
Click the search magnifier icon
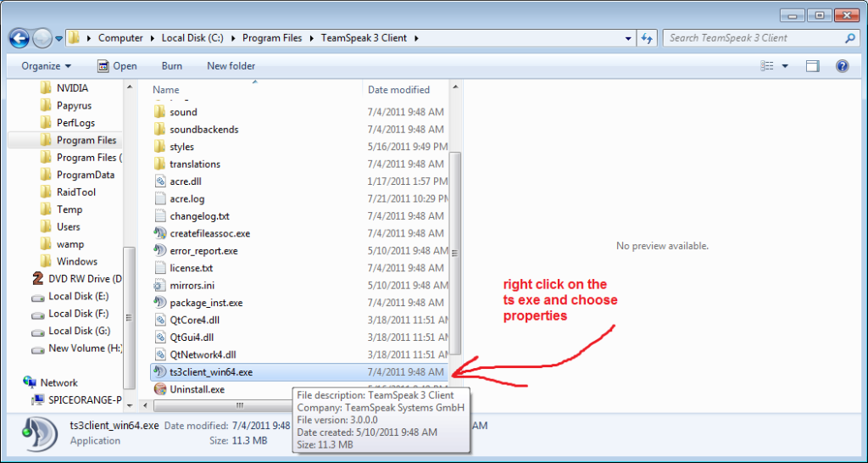coord(849,38)
